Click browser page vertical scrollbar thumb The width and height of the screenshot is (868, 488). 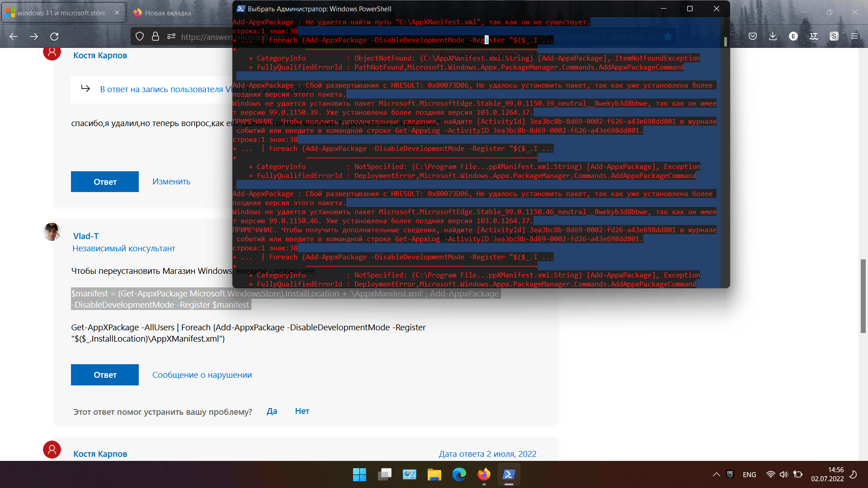[863, 296]
